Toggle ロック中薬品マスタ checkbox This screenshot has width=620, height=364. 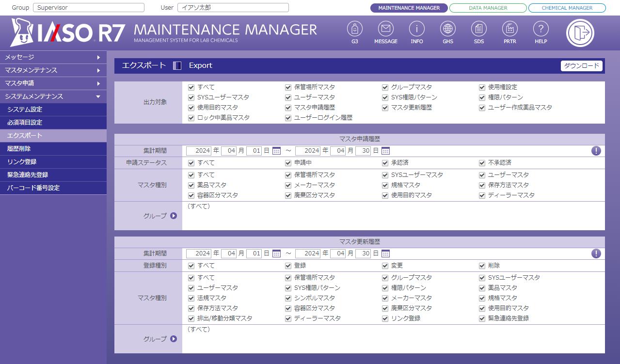tap(191, 118)
